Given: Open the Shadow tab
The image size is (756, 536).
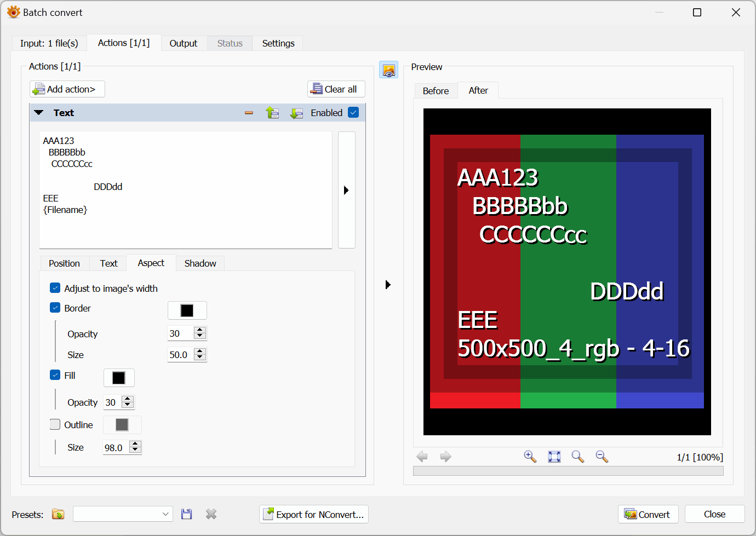Looking at the screenshot, I should tap(200, 263).
